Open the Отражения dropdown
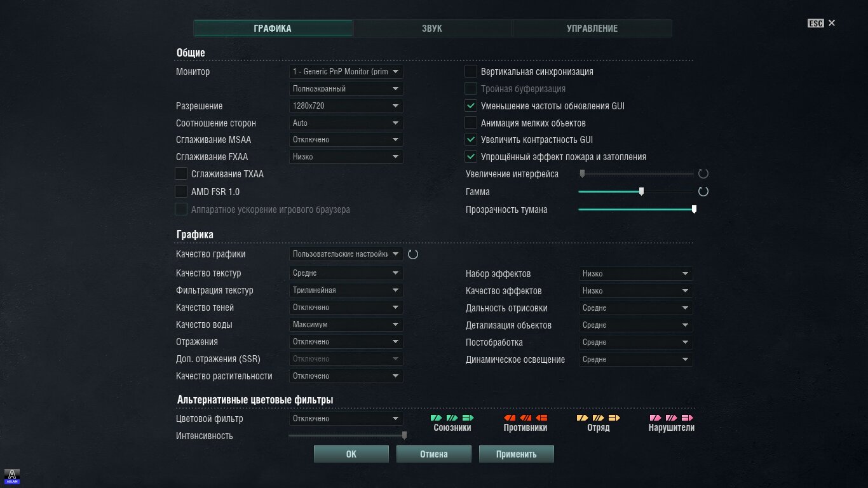The height and width of the screenshot is (488, 868). click(x=346, y=342)
